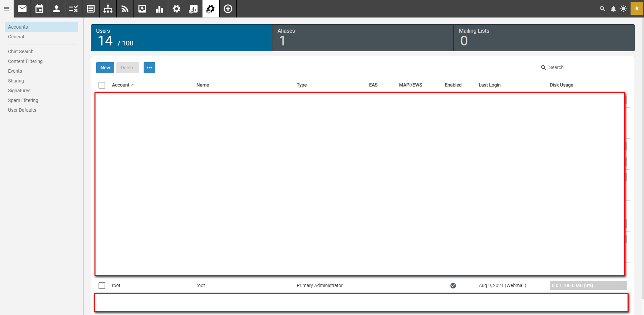This screenshot has width=644, height=315.
Task: Go to Contacts via person icon
Action: 56,9
